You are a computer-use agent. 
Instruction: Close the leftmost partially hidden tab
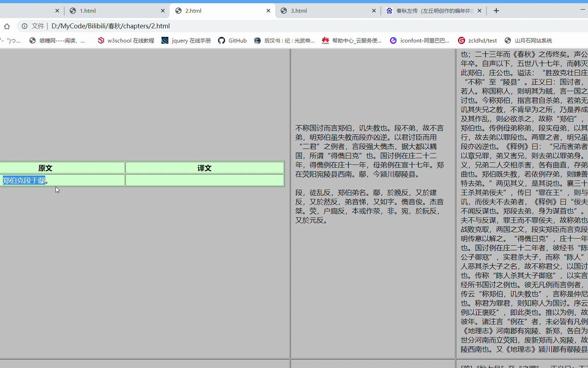[x=57, y=11]
